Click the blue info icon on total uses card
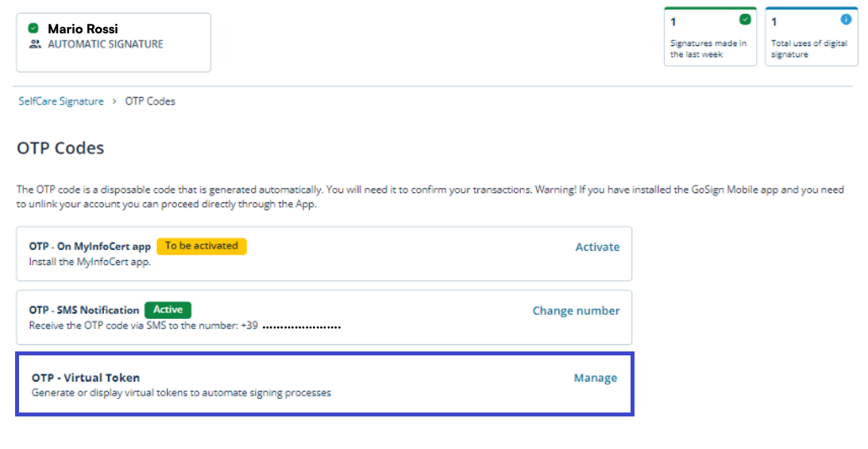868x449 pixels. click(846, 20)
